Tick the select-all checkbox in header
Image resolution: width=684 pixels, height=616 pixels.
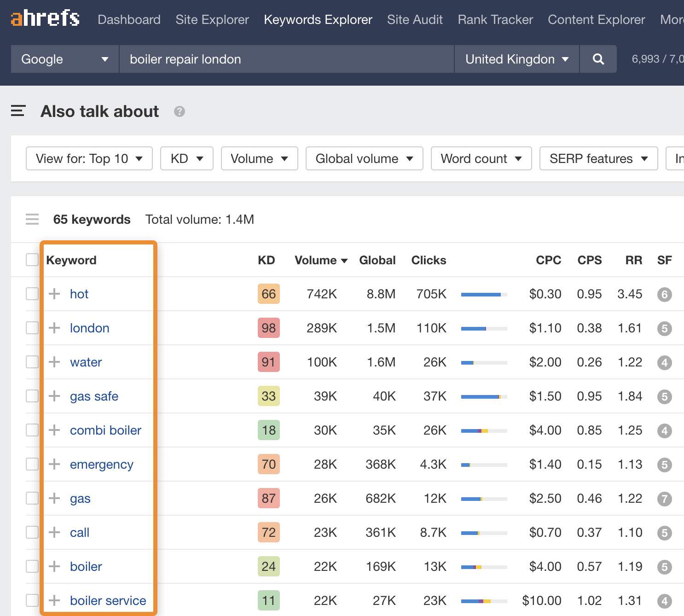pyautogui.click(x=32, y=260)
